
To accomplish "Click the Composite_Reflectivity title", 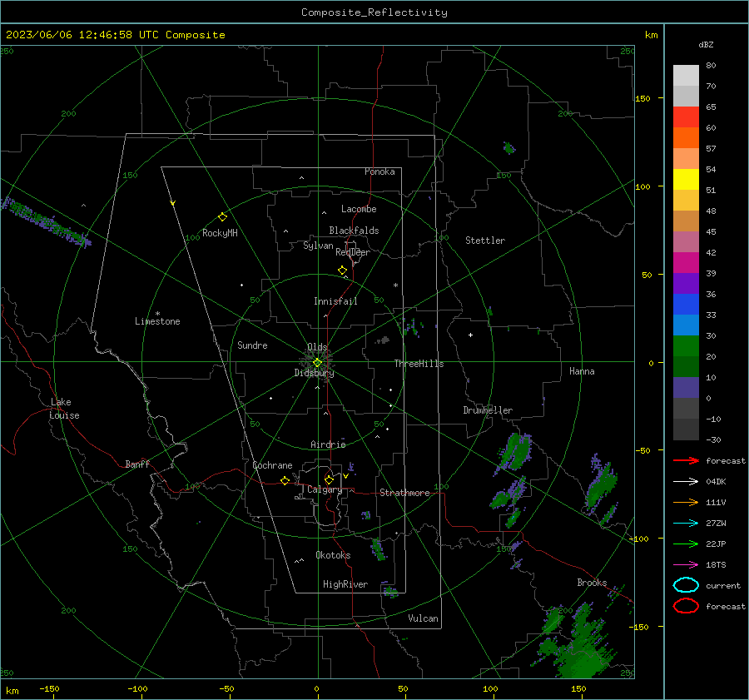I will coord(374,12).
